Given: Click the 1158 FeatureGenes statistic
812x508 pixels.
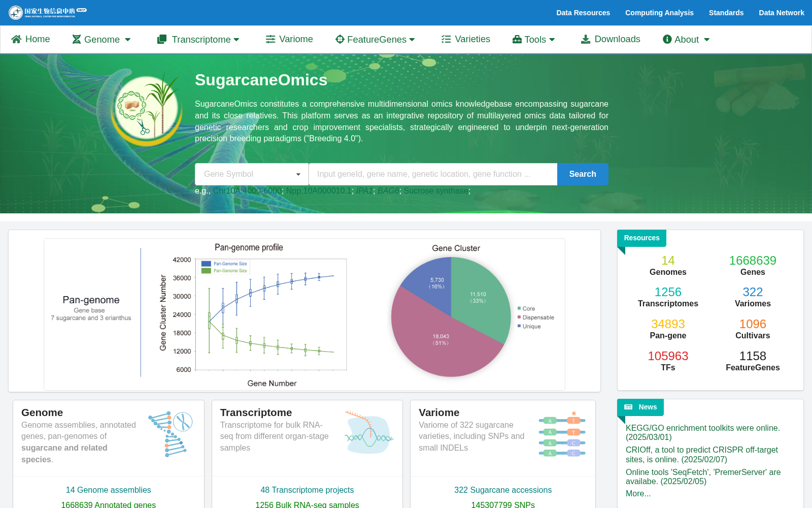Looking at the screenshot, I should tap(753, 361).
